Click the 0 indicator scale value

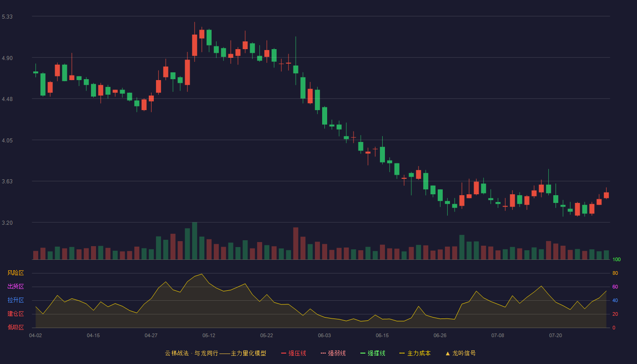coord(614,328)
